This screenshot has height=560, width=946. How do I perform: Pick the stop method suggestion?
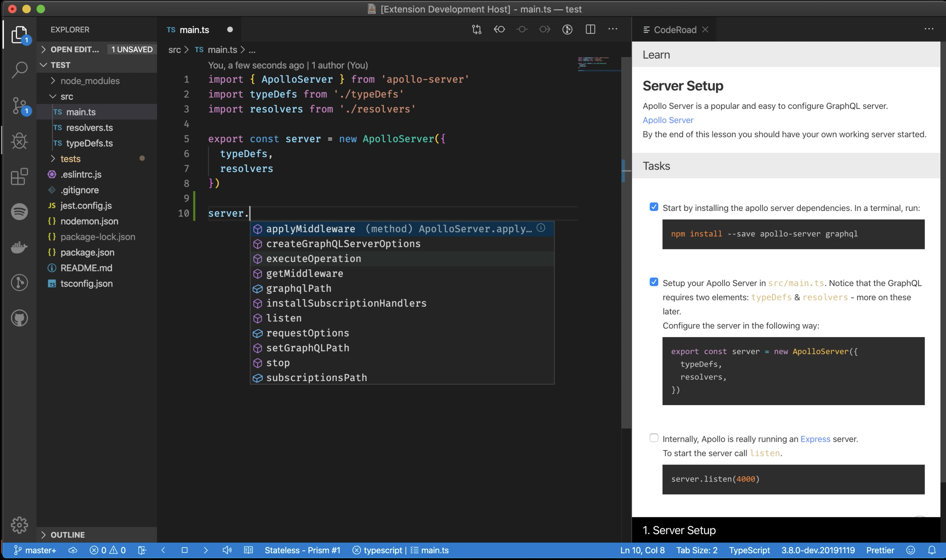[x=402, y=363]
